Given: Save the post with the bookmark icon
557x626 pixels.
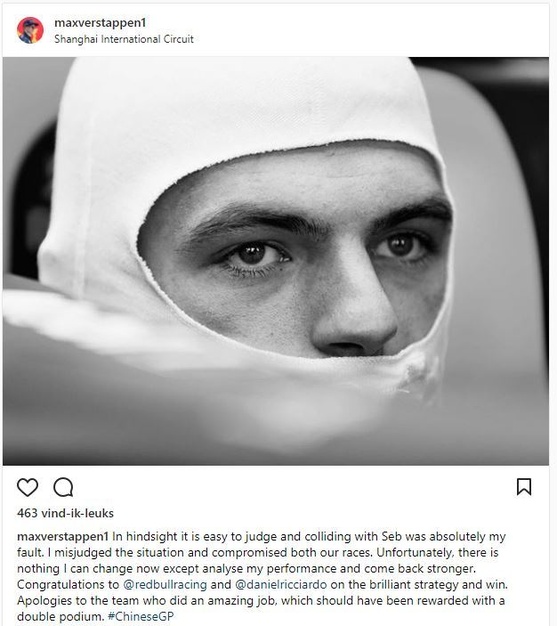Looking at the screenshot, I should (524, 487).
